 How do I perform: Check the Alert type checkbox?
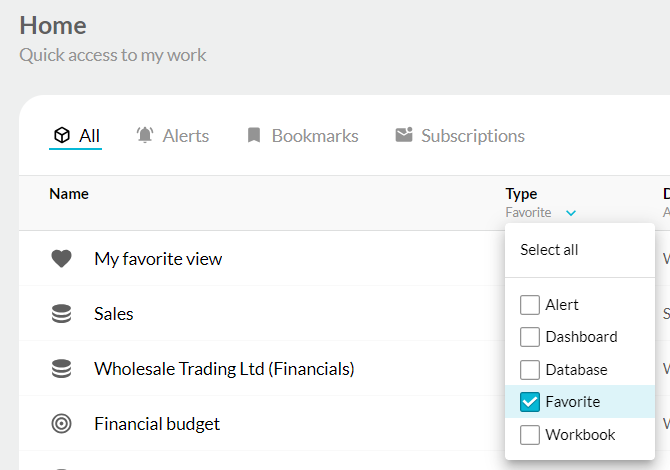(x=530, y=305)
